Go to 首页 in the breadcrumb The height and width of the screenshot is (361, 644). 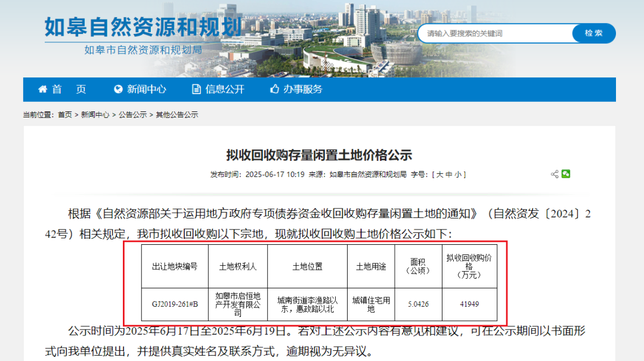click(x=65, y=115)
